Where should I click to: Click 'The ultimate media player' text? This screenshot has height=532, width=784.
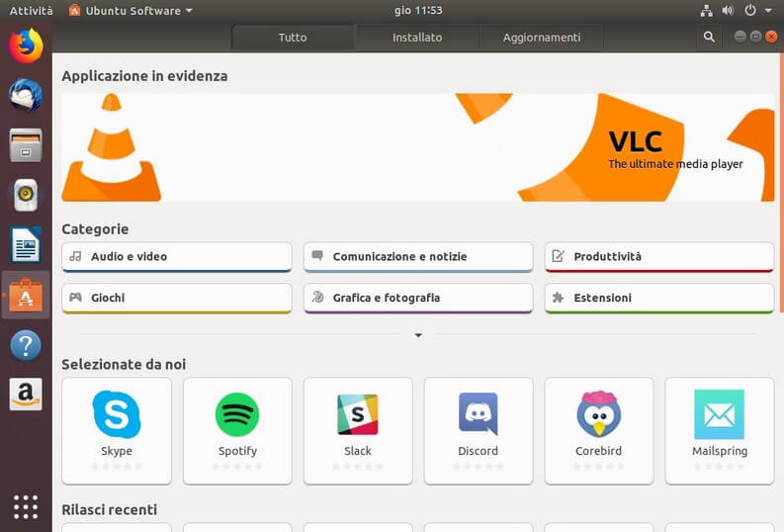pos(675,164)
